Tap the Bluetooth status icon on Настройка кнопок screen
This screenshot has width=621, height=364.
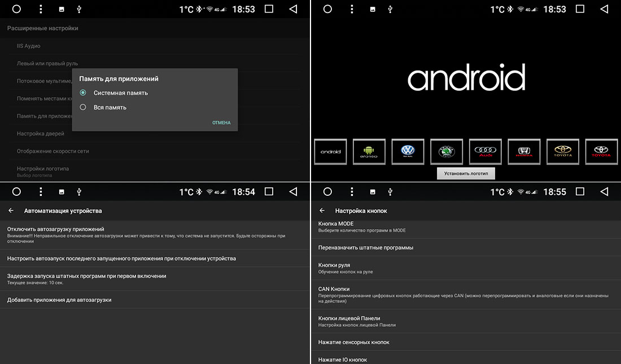pos(510,192)
